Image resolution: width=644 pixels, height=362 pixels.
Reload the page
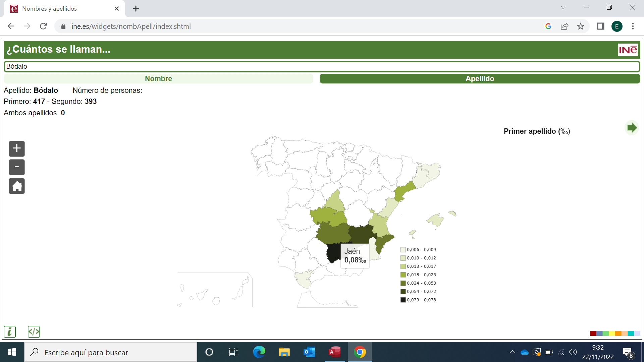click(x=43, y=26)
